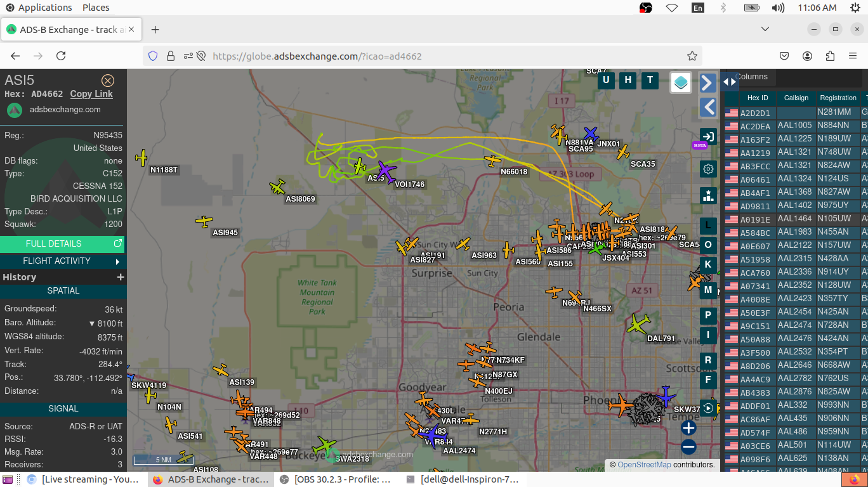Toggle the P map button

708,315
